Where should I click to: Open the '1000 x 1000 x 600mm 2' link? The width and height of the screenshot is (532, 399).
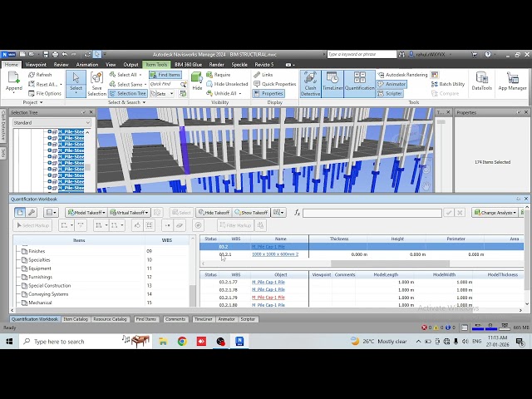pyautogui.click(x=275, y=254)
